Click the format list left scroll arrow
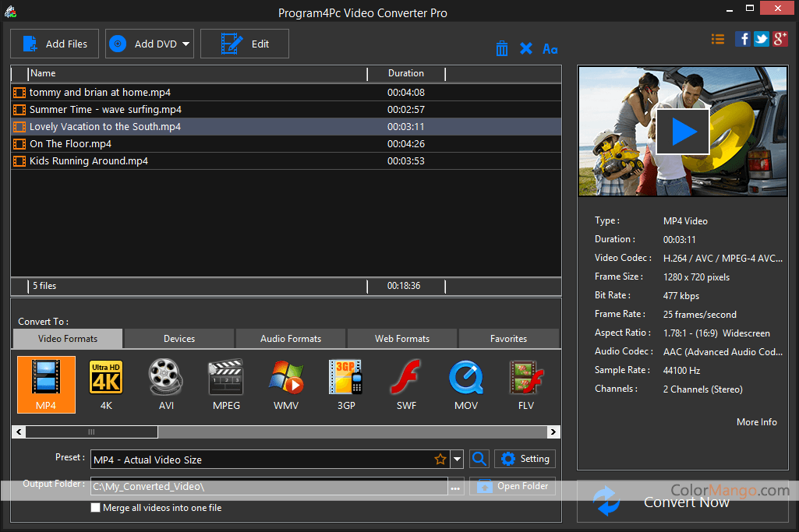This screenshot has height=532, width=799. pyautogui.click(x=19, y=432)
